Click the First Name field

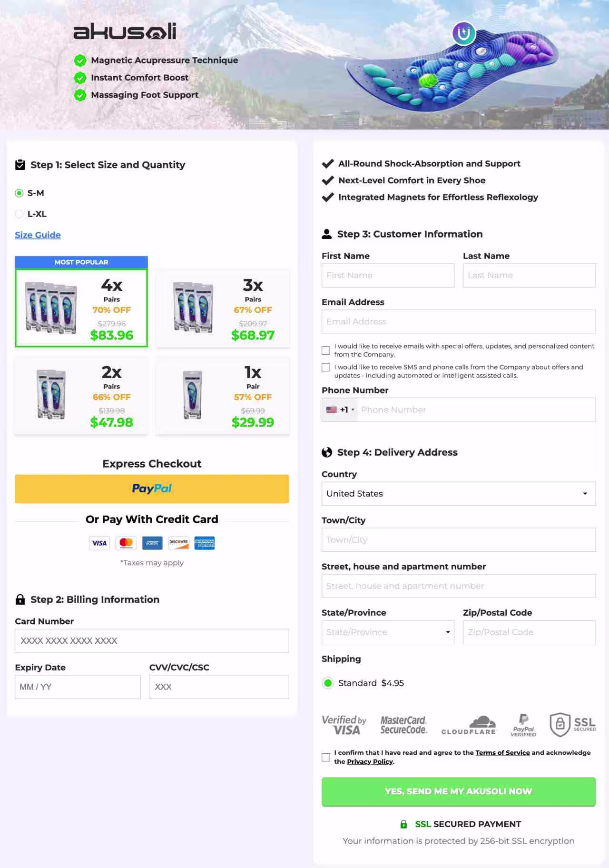(388, 276)
